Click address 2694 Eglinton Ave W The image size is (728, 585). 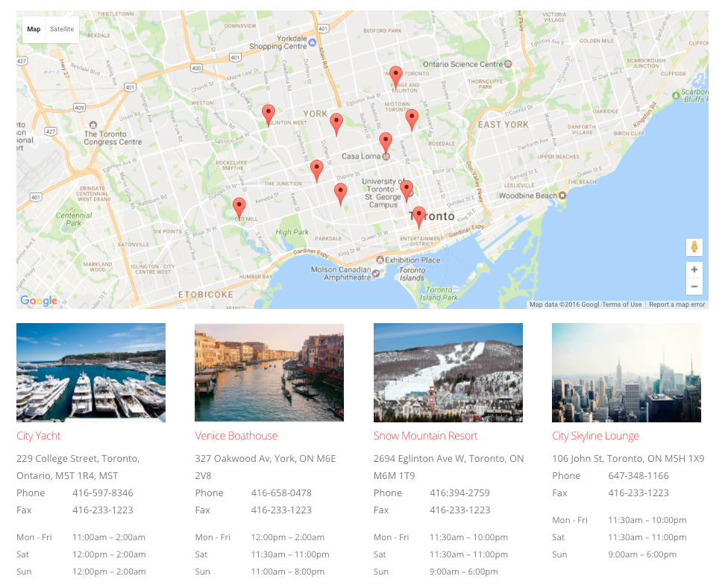pyautogui.click(x=448, y=467)
